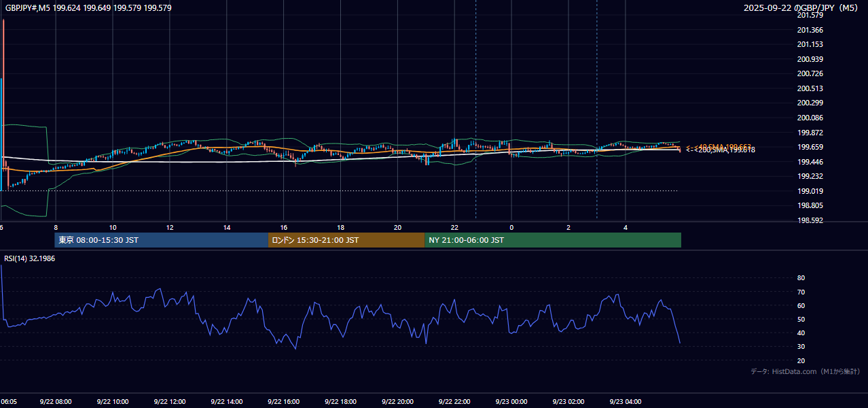The height and width of the screenshot is (408, 868).
Task: Click hour tick 0 under price chart
Action: pos(512,227)
